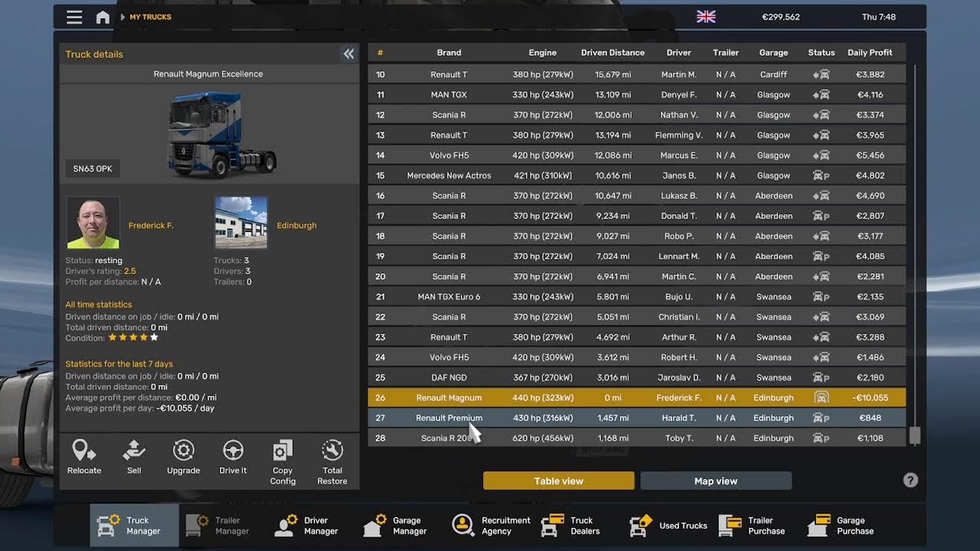Click the MY TRUCKS breadcrumb
The image size is (980, 551).
coord(150,17)
